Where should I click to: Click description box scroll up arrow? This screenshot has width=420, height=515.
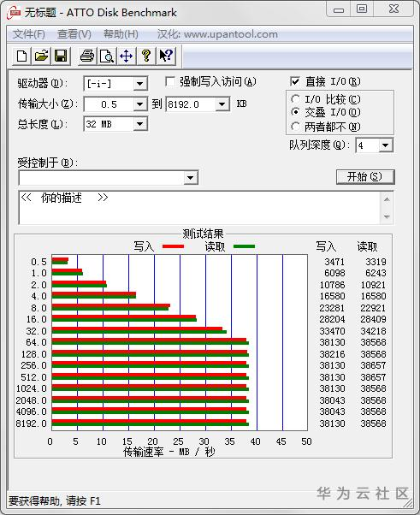(x=387, y=199)
